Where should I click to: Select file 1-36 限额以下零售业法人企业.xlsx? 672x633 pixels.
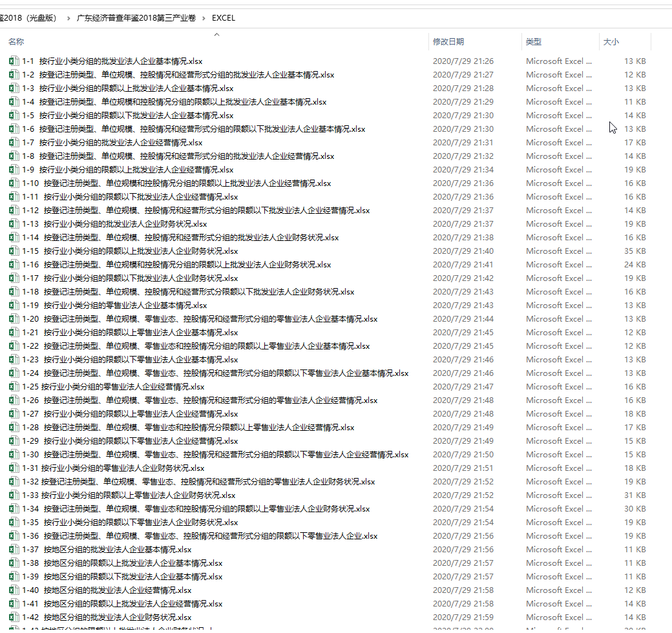(200, 535)
